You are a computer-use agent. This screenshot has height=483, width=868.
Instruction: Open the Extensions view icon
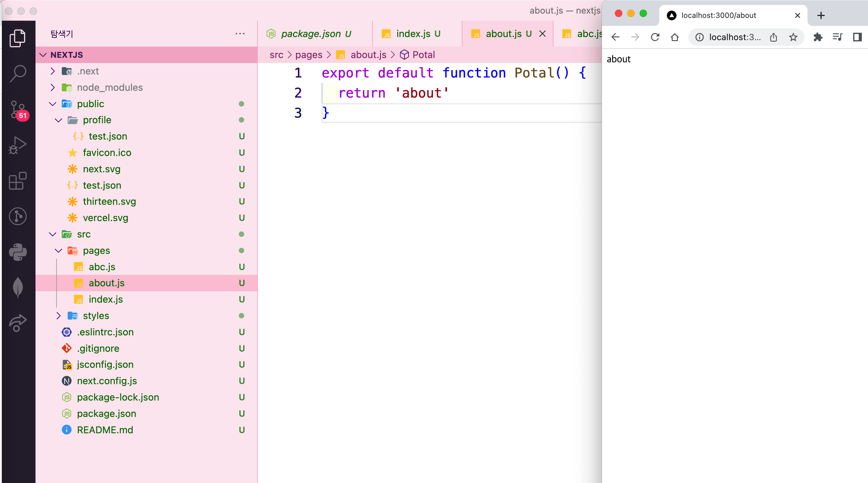point(18,181)
